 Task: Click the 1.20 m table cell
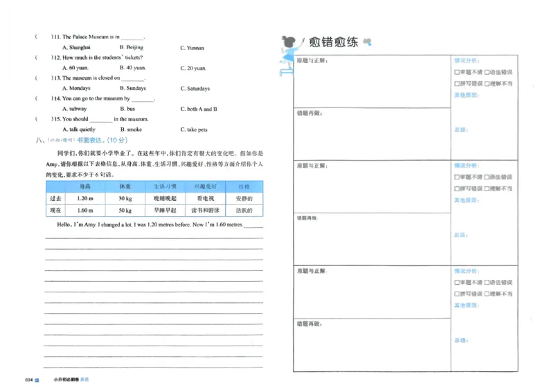[x=85, y=199]
